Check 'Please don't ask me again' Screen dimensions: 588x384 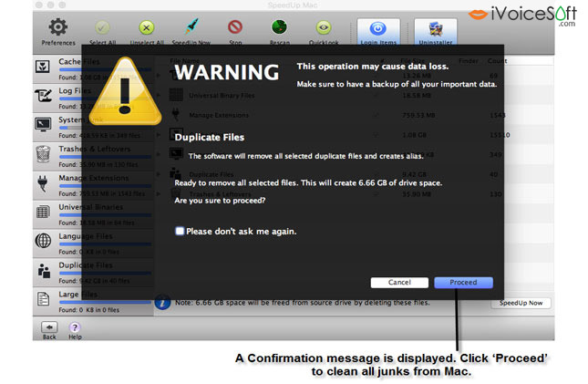coord(180,232)
